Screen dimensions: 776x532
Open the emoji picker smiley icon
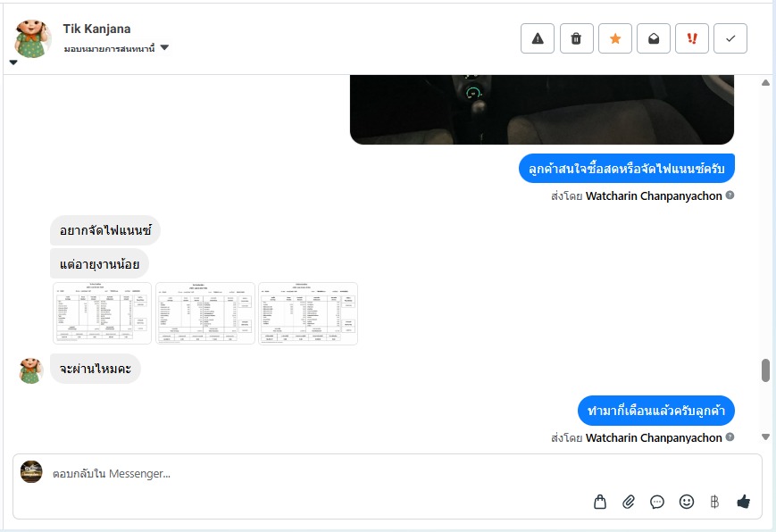pos(687,502)
